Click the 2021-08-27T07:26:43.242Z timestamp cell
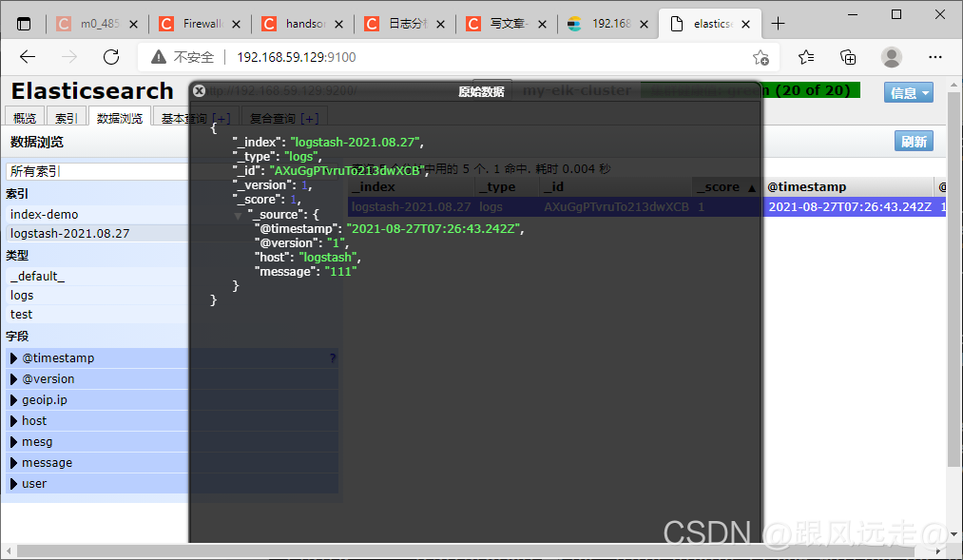This screenshot has height=560, width=963. click(850, 207)
